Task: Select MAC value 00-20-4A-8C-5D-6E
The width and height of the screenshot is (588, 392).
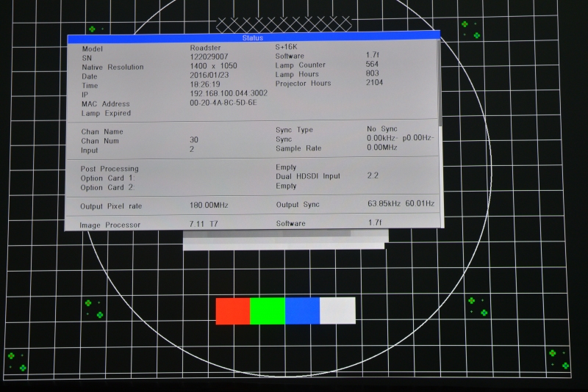Action: pyautogui.click(x=223, y=103)
